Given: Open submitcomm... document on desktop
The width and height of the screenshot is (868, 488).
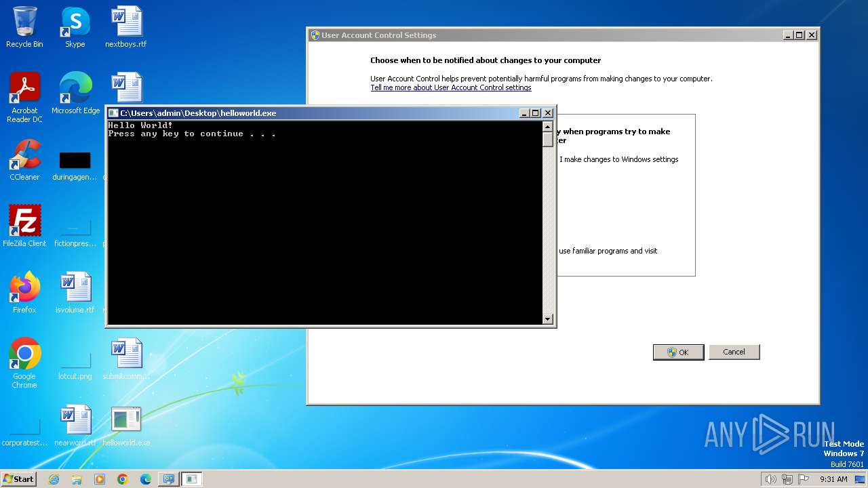Looking at the screenshot, I should 126,359.
